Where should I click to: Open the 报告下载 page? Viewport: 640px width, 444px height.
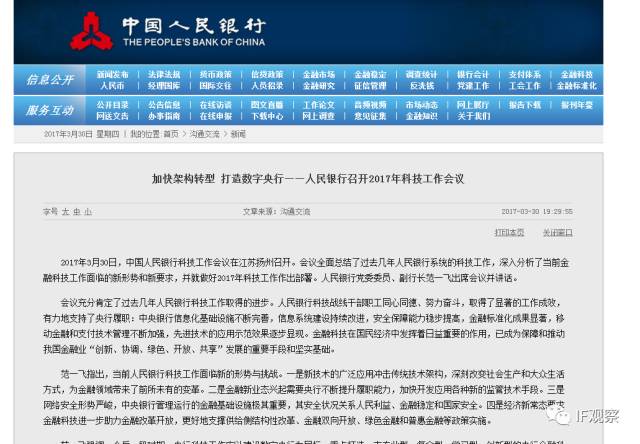525,105
